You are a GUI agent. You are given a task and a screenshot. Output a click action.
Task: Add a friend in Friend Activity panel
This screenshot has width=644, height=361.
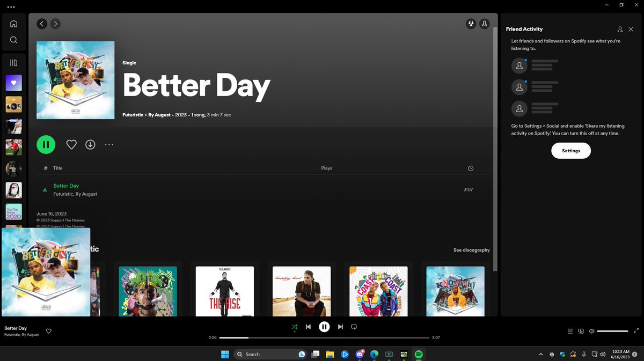click(620, 29)
